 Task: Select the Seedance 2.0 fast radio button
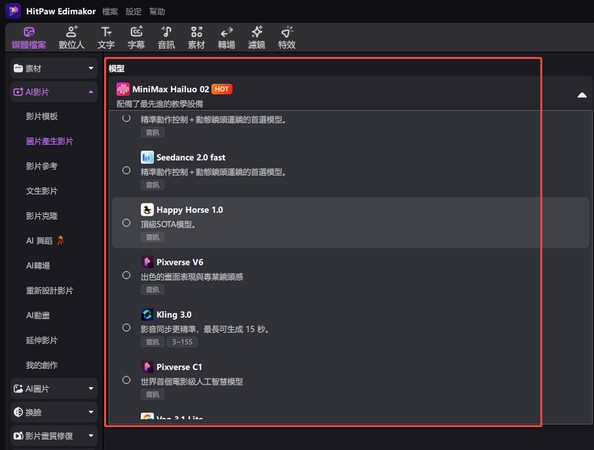coord(127,170)
